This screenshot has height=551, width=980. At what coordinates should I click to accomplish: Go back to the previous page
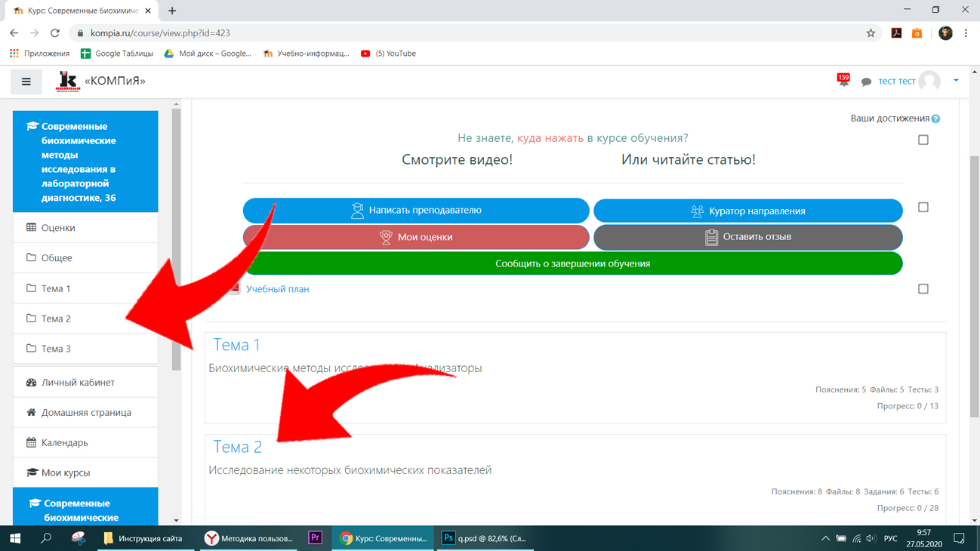coord(14,33)
